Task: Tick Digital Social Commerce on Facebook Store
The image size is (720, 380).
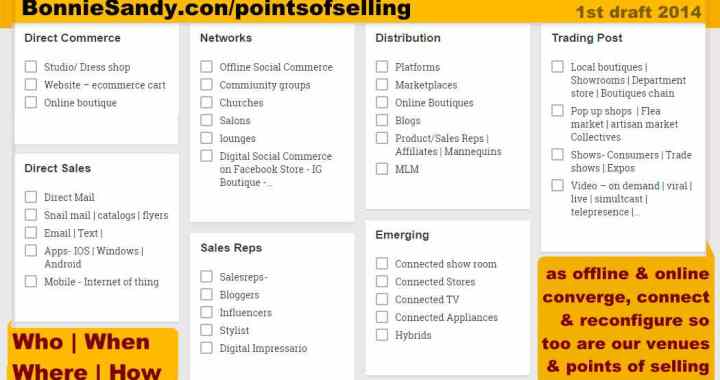Action: click(x=207, y=156)
